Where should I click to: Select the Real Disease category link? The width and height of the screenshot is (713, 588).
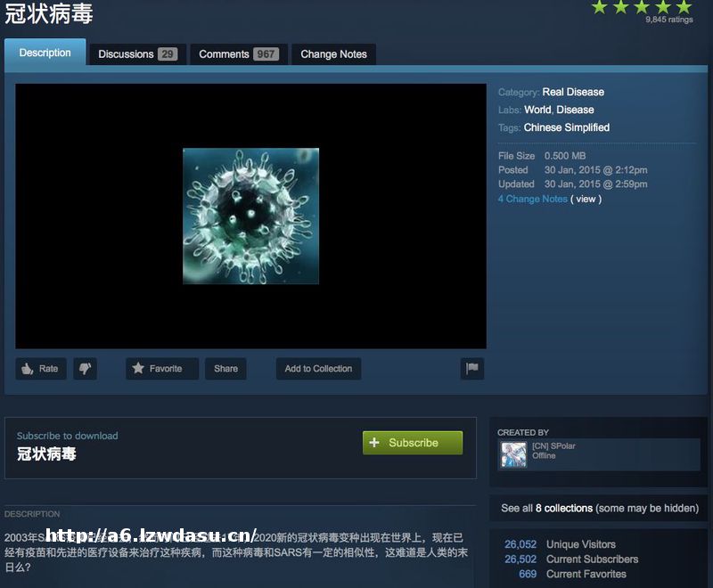pyautogui.click(x=573, y=92)
